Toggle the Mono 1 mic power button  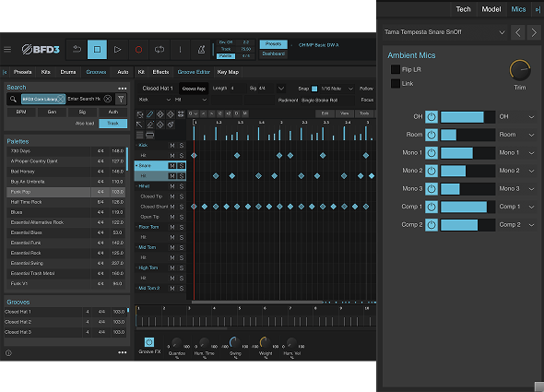click(x=432, y=153)
